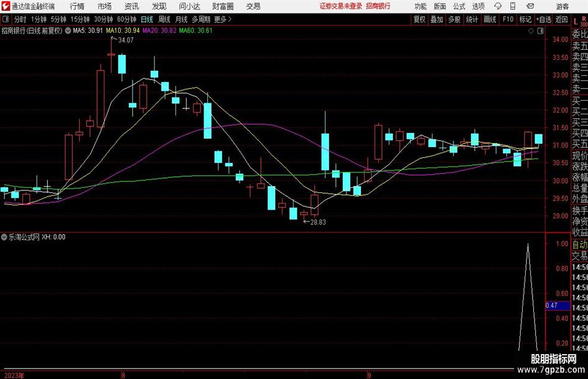The width and height of the screenshot is (588, 379).
Task: Open the 发现 menu
Action: pos(159,6)
